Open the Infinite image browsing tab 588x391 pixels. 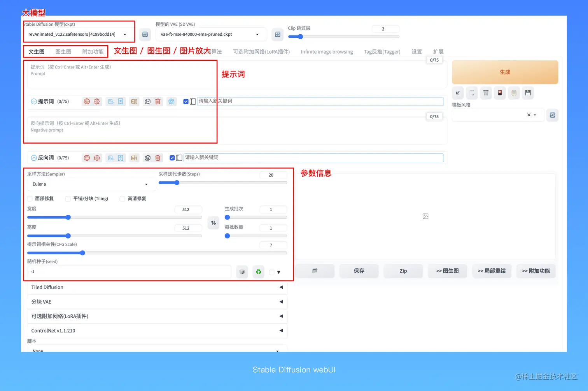326,51
